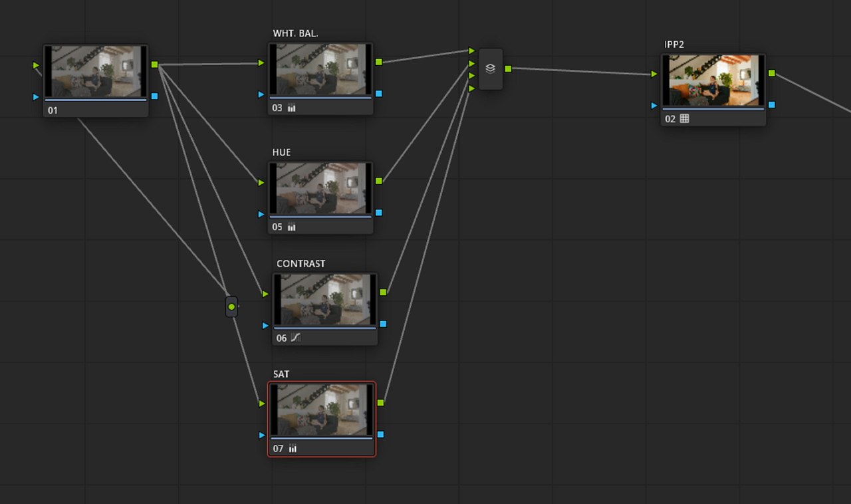This screenshot has height=504, width=851.
Task: Click the "WHT. BAL." node label
Action: [295, 33]
